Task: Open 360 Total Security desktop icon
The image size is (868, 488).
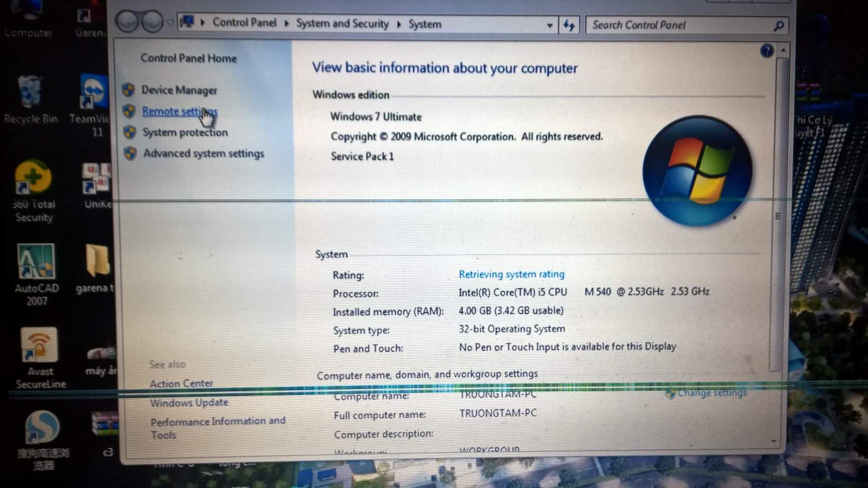Action: [x=34, y=191]
